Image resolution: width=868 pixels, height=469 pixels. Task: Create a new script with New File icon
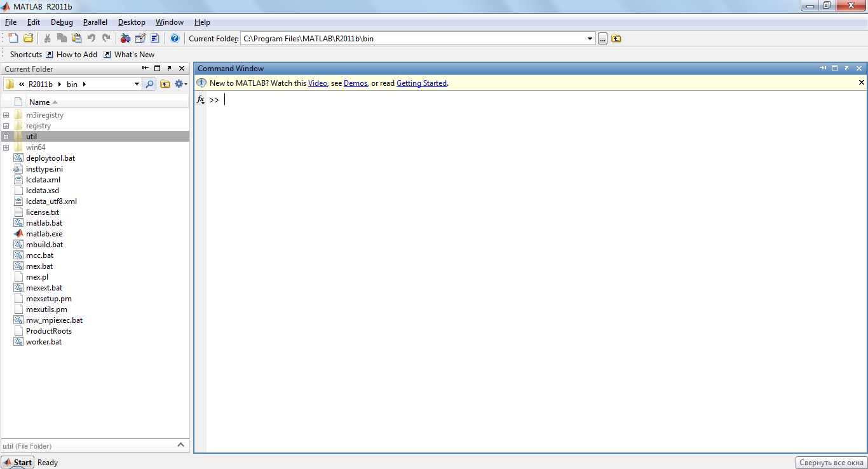click(13, 38)
